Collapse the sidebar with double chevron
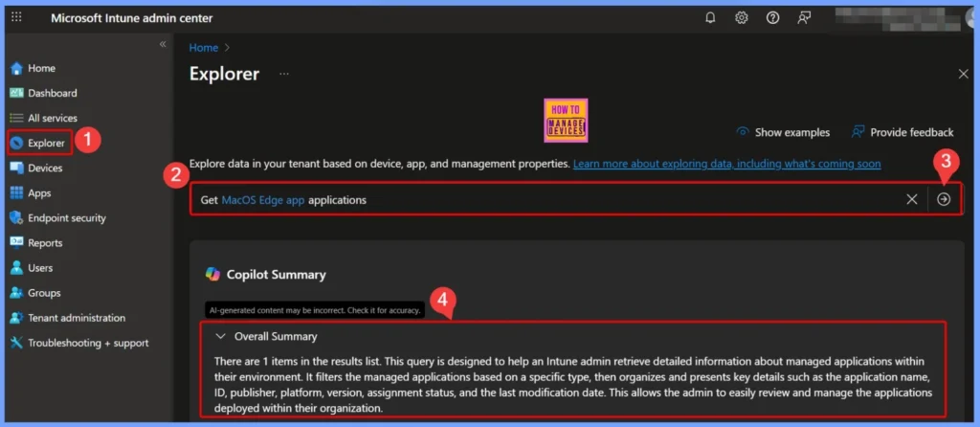This screenshot has height=427, width=980. 163,44
